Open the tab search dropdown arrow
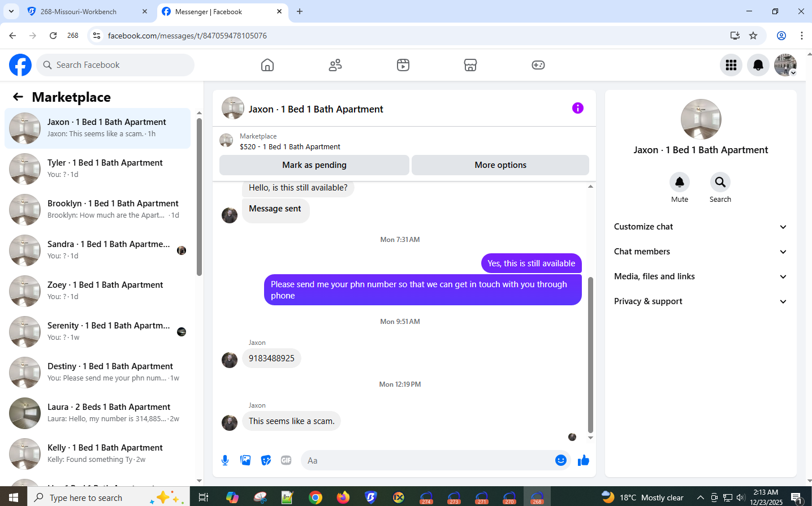 [11, 11]
